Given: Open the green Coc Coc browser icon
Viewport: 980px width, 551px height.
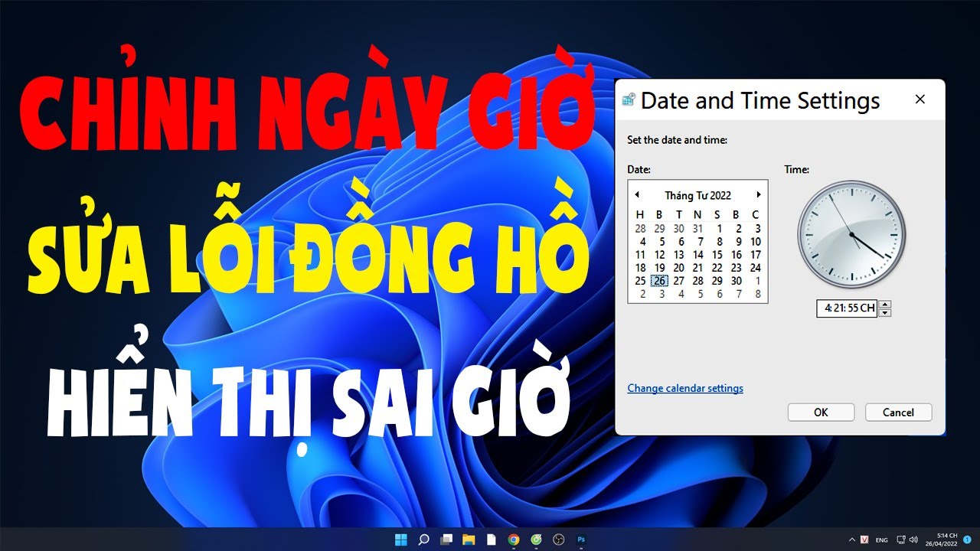Looking at the screenshot, I should click(537, 540).
